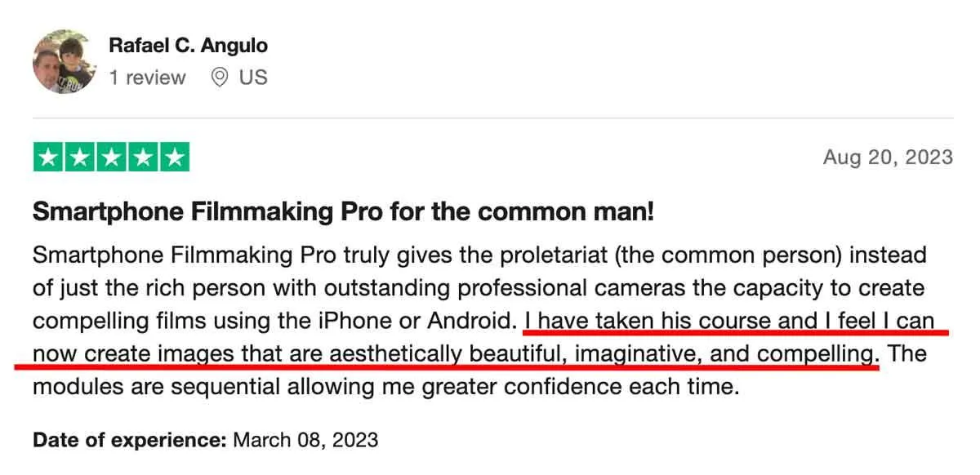Click the "Date of experience:" label
This screenshot has height=475, width=980.
click(x=129, y=440)
